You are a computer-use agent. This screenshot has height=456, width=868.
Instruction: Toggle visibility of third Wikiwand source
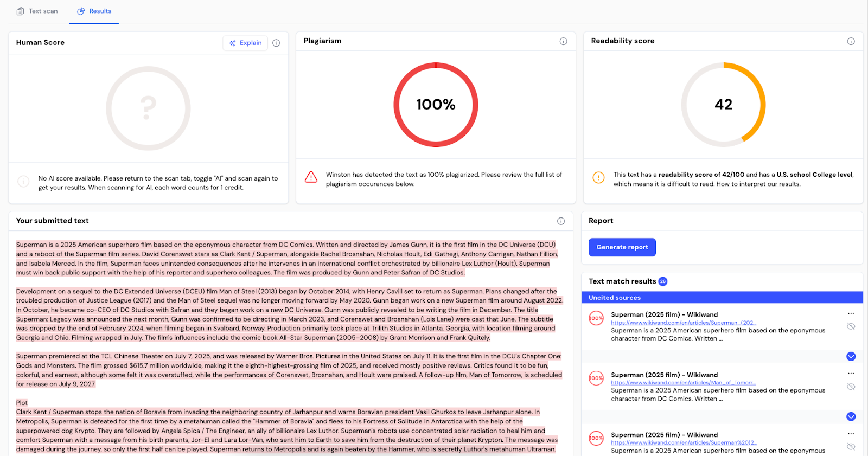pos(851,447)
